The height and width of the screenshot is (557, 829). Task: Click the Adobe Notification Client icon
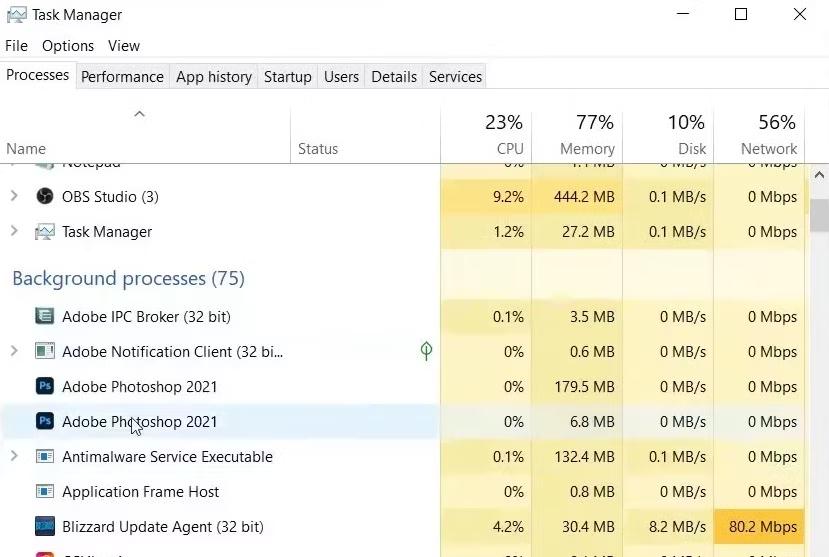click(44, 352)
